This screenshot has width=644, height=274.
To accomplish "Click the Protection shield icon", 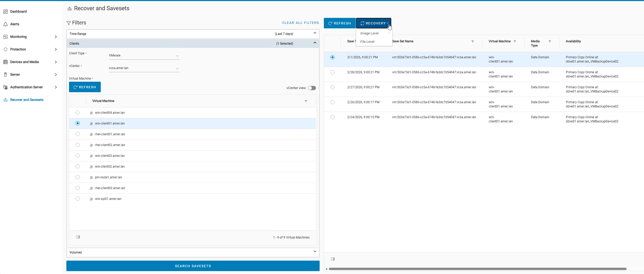I will (x=6, y=49).
